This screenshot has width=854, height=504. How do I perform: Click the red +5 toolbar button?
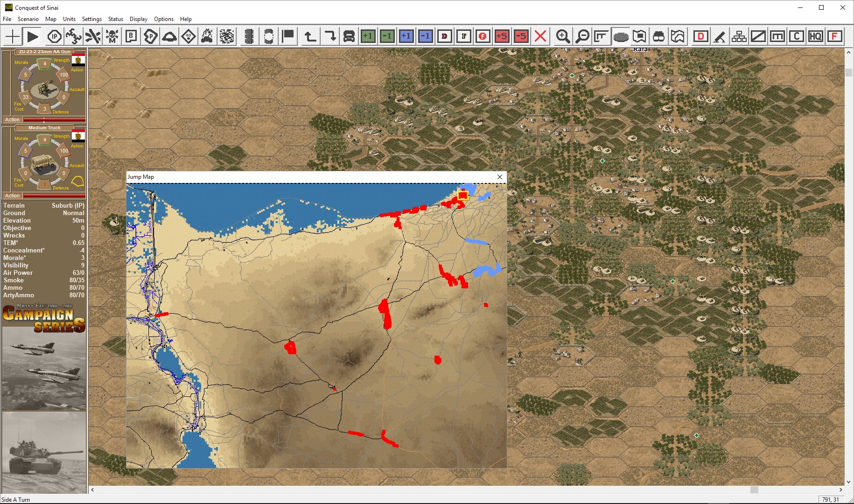tap(502, 36)
